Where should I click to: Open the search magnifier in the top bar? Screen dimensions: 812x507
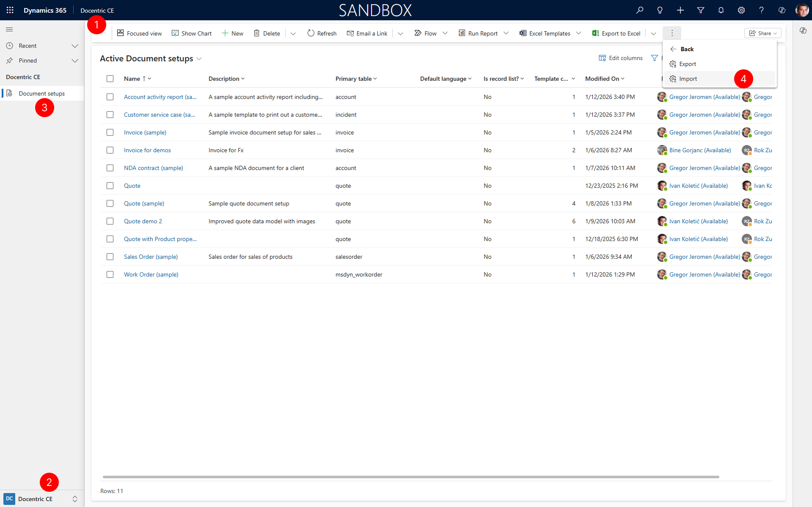click(x=640, y=10)
